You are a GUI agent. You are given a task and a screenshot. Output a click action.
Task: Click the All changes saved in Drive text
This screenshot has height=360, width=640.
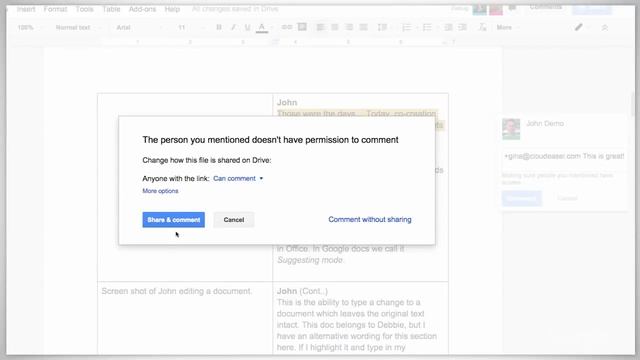[235, 9]
